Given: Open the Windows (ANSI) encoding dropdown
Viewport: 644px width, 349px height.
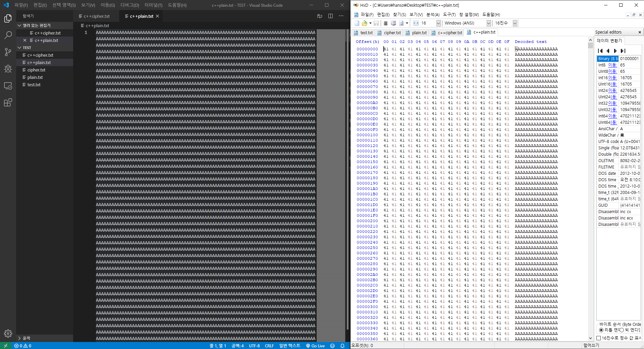Looking at the screenshot, I should point(488,23).
